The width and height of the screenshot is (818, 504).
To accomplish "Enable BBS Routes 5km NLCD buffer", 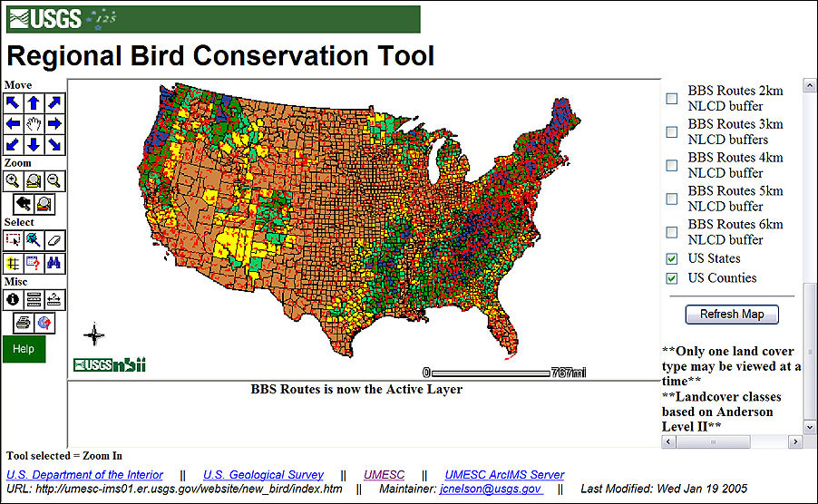I will (672, 199).
